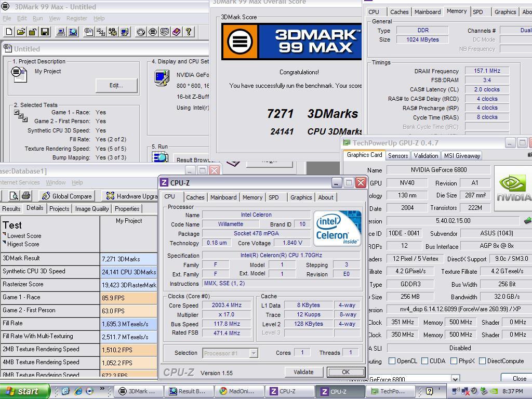Open the Run menu in 3DMark
Image resolution: width=532 pixels, height=399 pixels.
[x=37, y=18]
